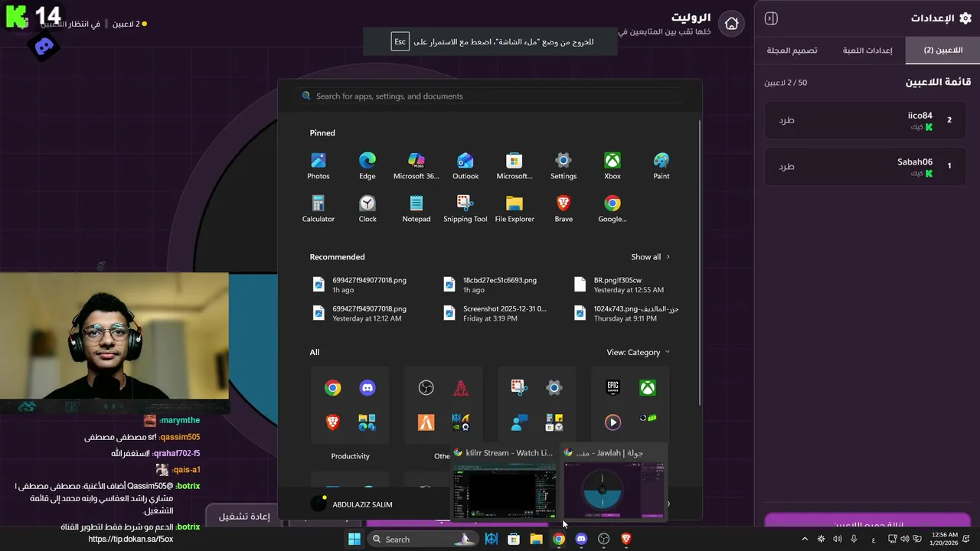This screenshot has height=551, width=980.
Task: Kick player Sabah06 with طرد
Action: coord(787,166)
